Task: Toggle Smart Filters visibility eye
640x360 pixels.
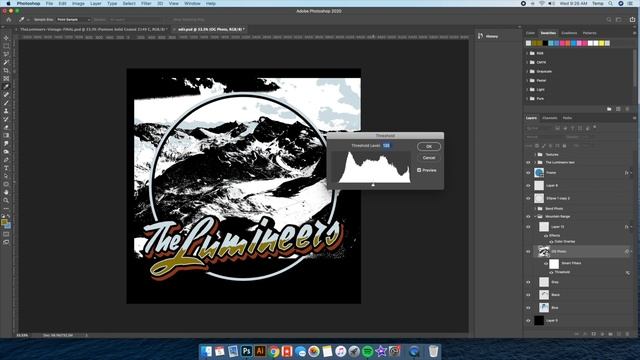Action: click(546, 264)
